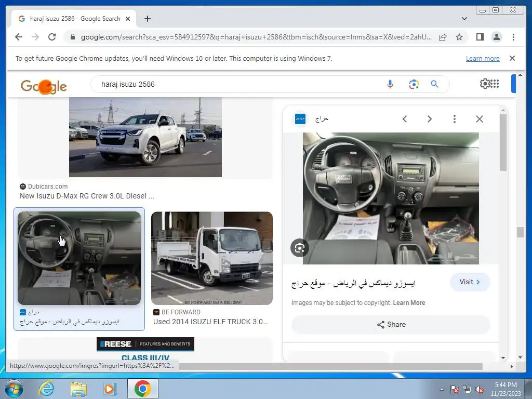Screen dimensions: 532x399
Task: Open Windows Media Player from taskbar
Action: click(x=110, y=389)
